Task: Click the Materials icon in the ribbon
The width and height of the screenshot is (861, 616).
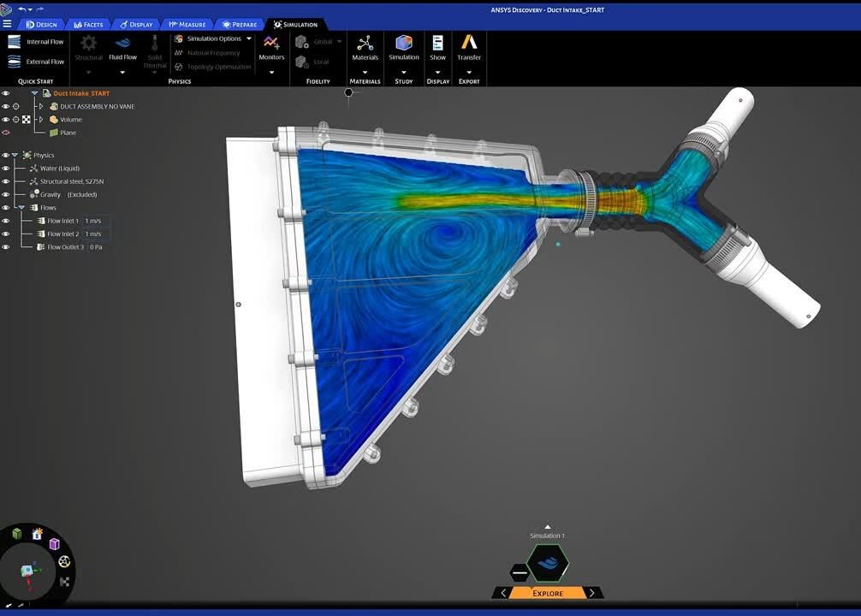Action: point(365,43)
